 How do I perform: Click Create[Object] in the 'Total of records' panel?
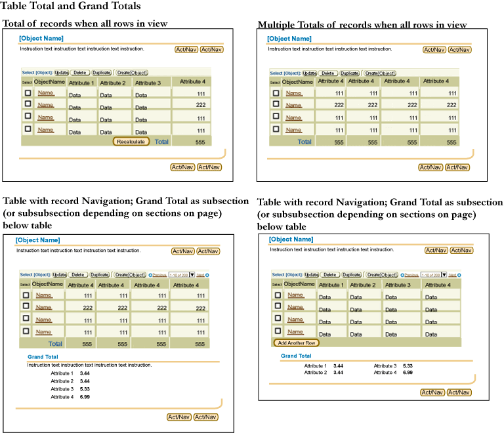132,73
